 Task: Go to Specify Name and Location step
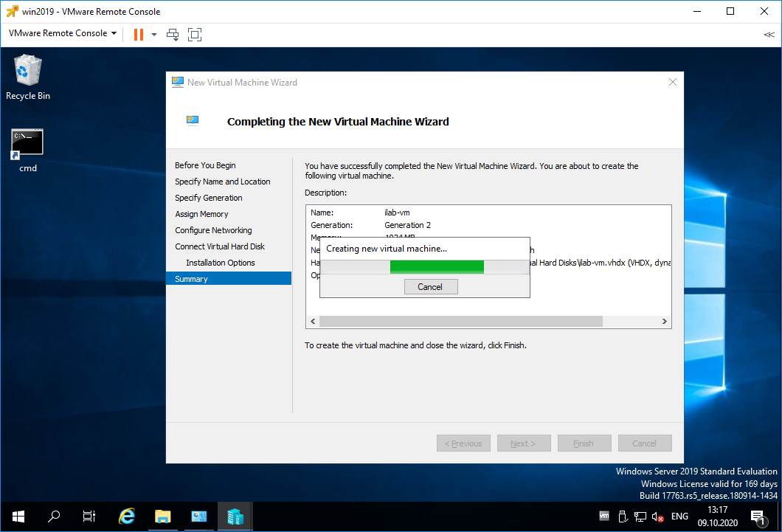223,182
